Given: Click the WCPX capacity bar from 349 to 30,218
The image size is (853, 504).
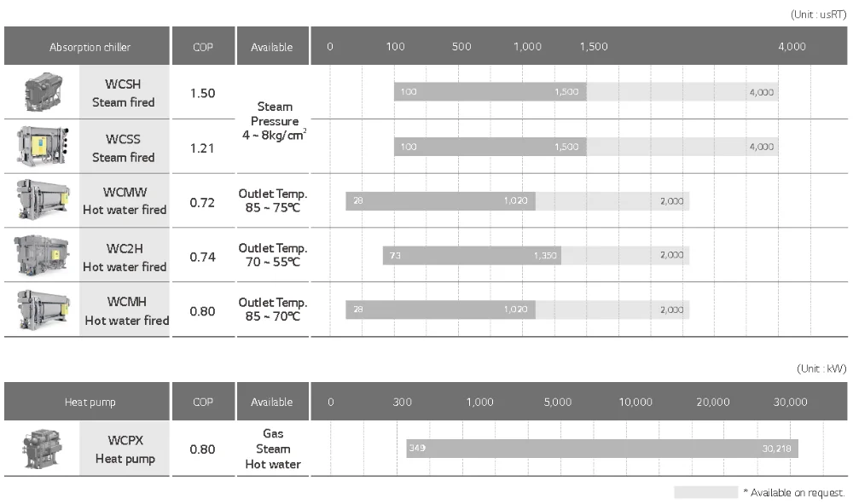Looking at the screenshot, I should point(601,448).
